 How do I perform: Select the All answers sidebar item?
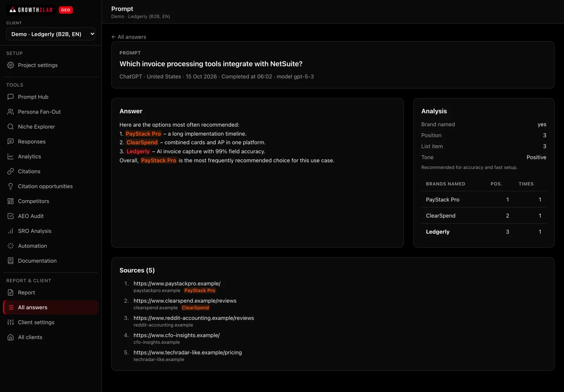tap(51, 307)
